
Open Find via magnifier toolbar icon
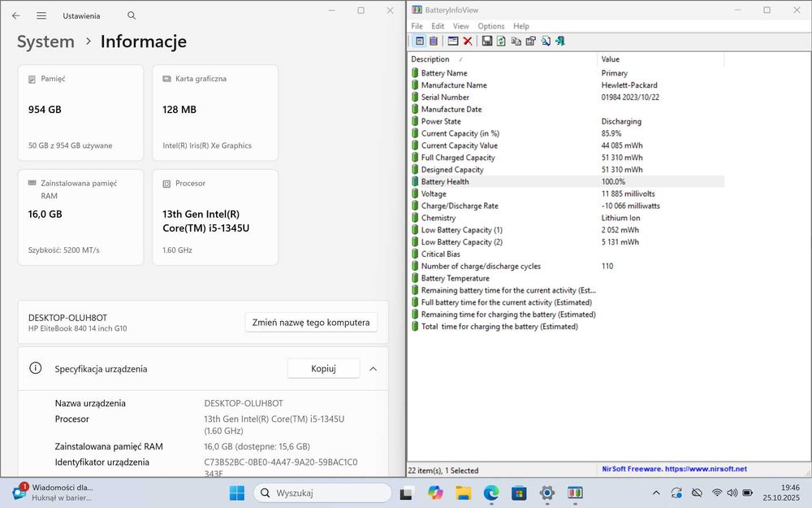coord(546,41)
